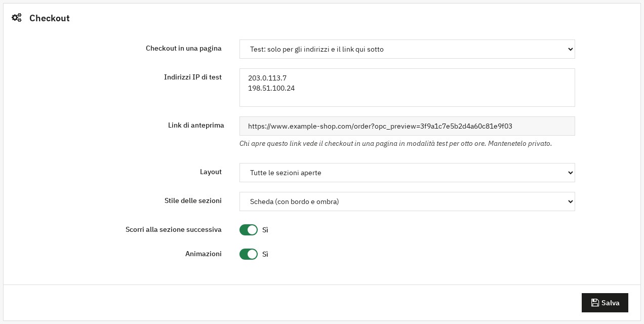
Task: Click the 'Checkout in una pagina' label
Action: 184,49
